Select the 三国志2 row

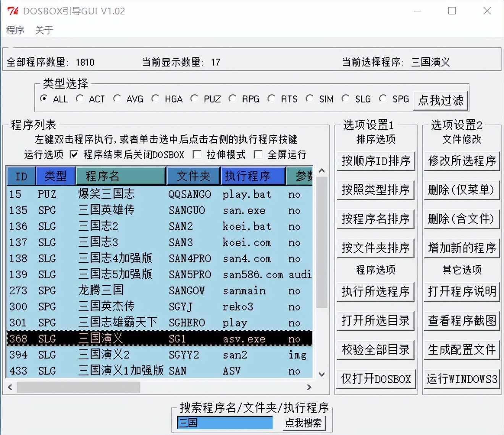(160, 226)
